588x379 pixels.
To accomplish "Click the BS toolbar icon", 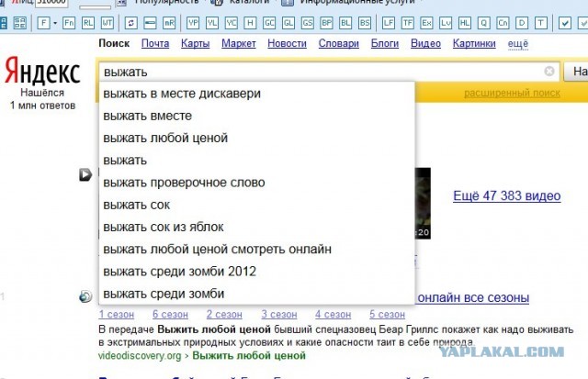I will click(365, 23).
